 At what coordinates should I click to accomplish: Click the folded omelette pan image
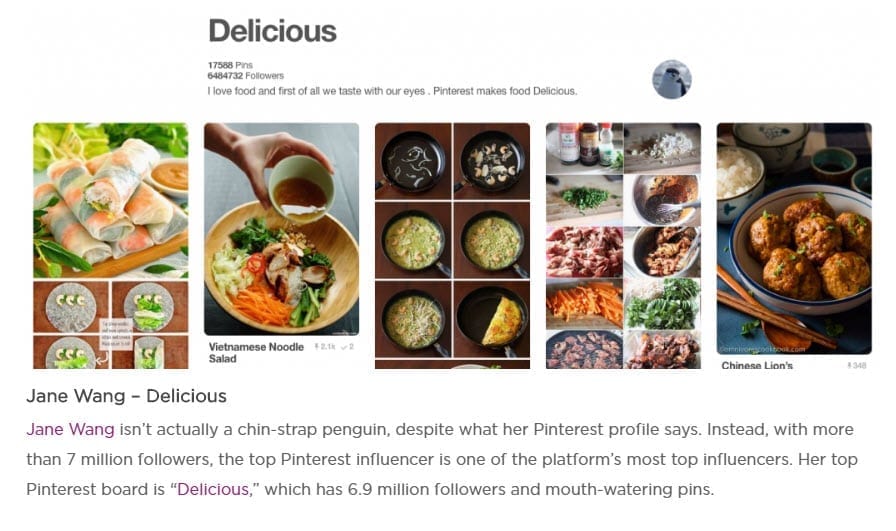492,320
